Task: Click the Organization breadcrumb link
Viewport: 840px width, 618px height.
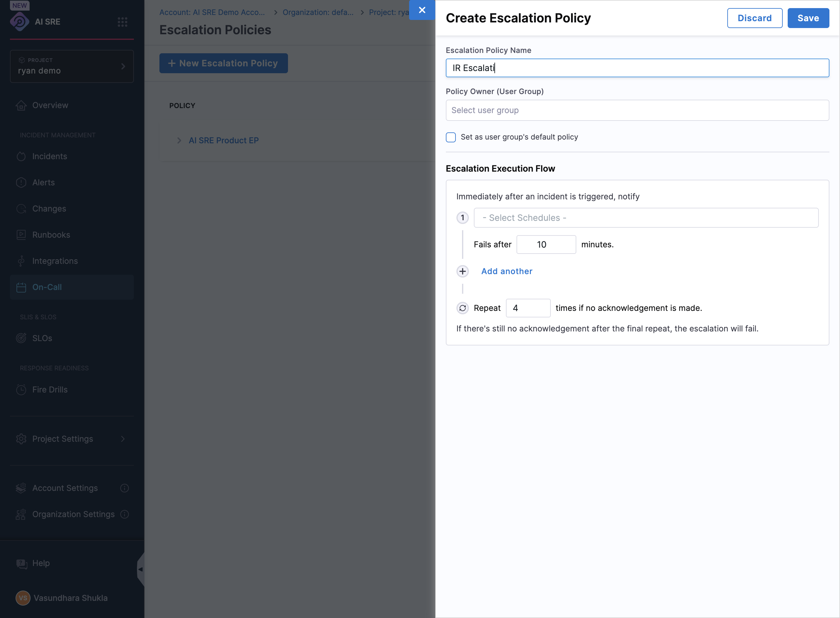Action: [318, 12]
